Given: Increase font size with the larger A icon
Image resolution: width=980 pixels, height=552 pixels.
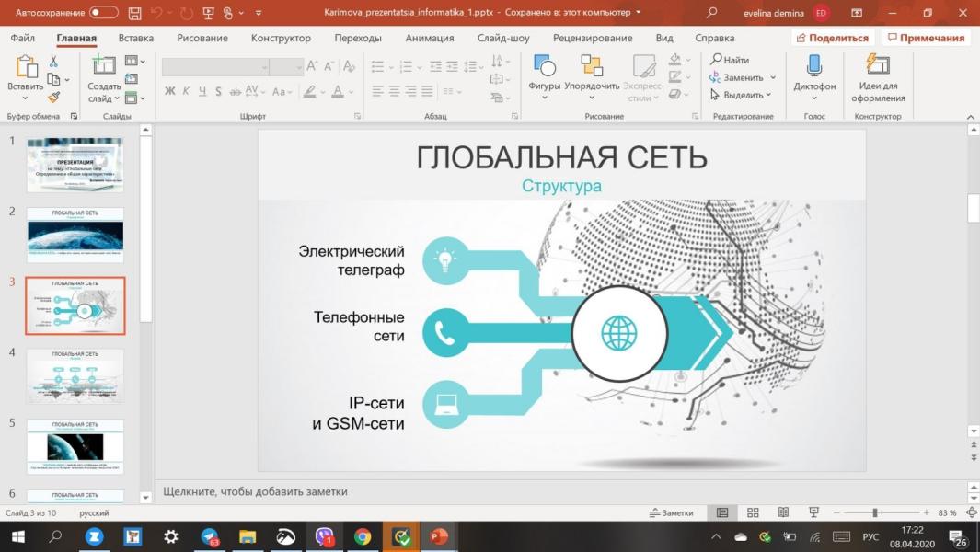Looking at the screenshot, I should [312, 65].
